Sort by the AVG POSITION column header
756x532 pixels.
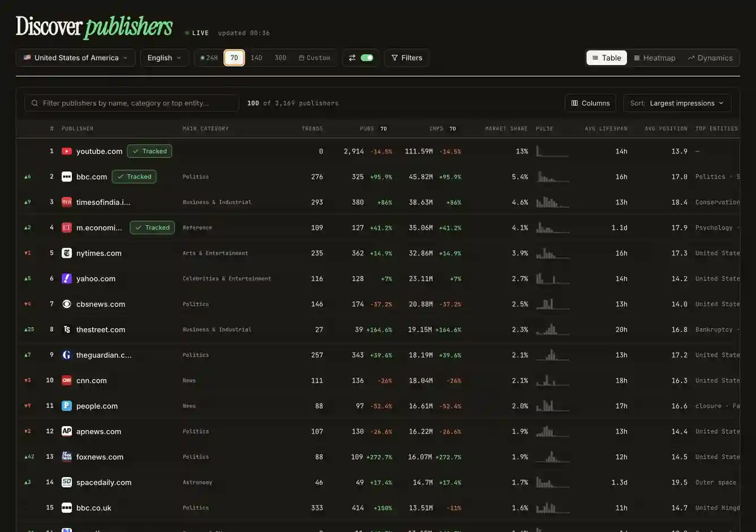click(666, 128)
